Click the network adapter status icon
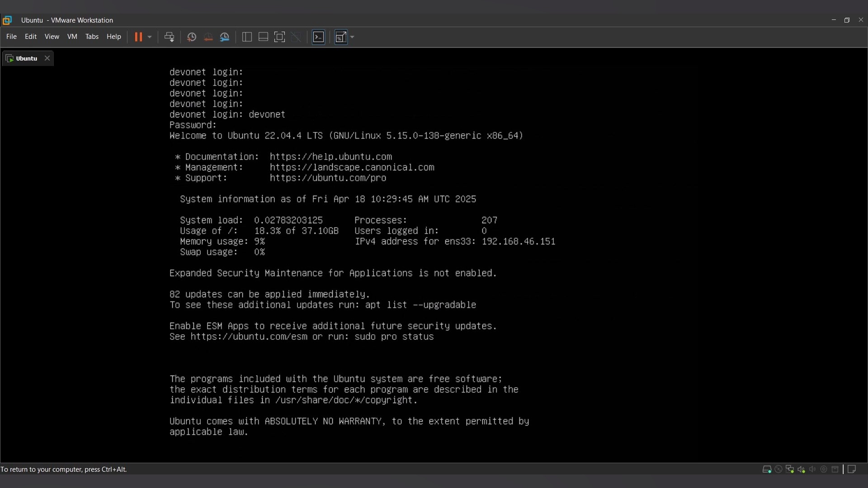 pos(790,469)
